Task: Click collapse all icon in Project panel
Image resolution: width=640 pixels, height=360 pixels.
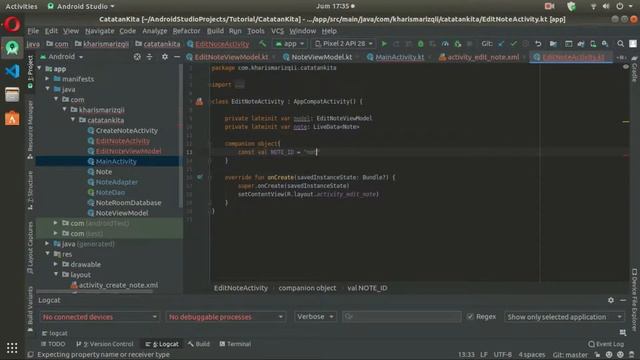Action: [x=149, y=57]
